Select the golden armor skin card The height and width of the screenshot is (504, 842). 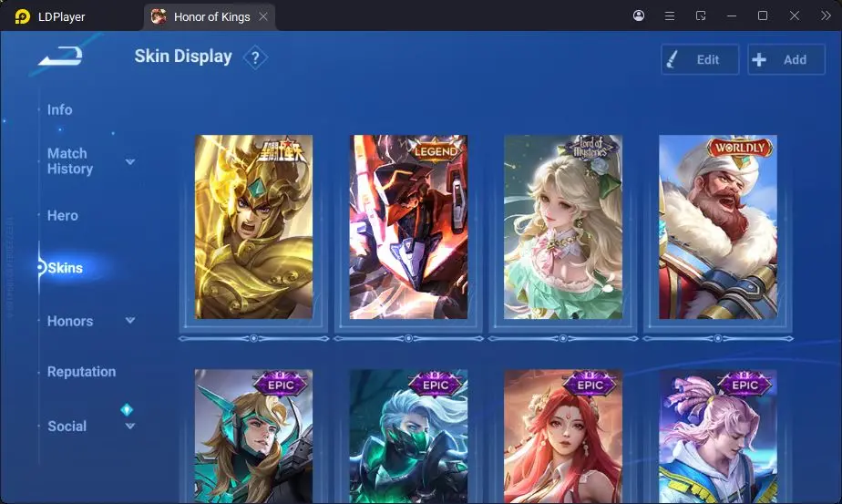pyautogui.click(x=253, y=227)
